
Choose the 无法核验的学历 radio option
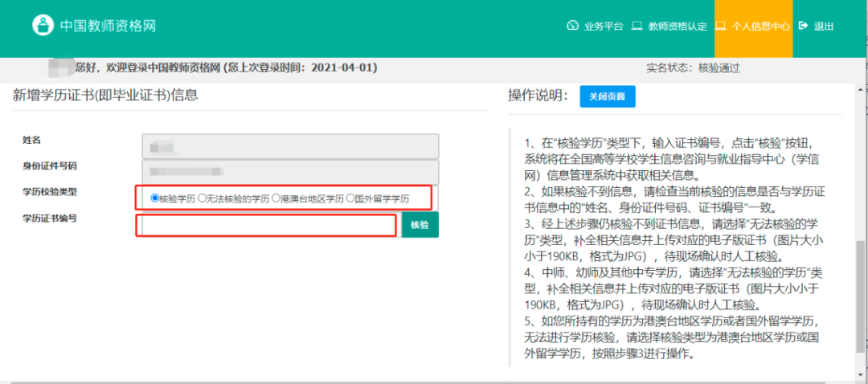pos(203,198)
